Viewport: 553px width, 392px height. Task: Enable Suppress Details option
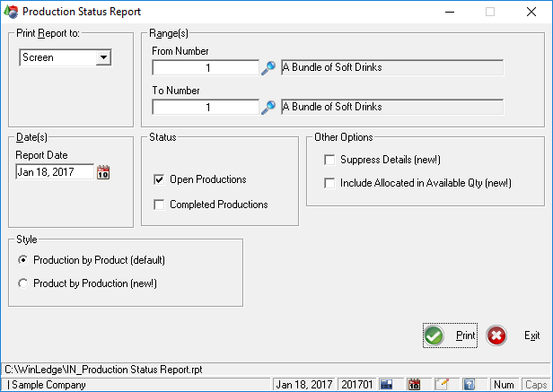(330, 160)
